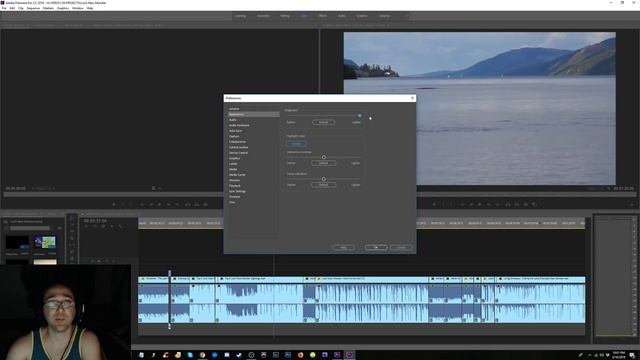Screen dimensions: 640x360
Task: Open the Window menu
Action: coord(78,8)
